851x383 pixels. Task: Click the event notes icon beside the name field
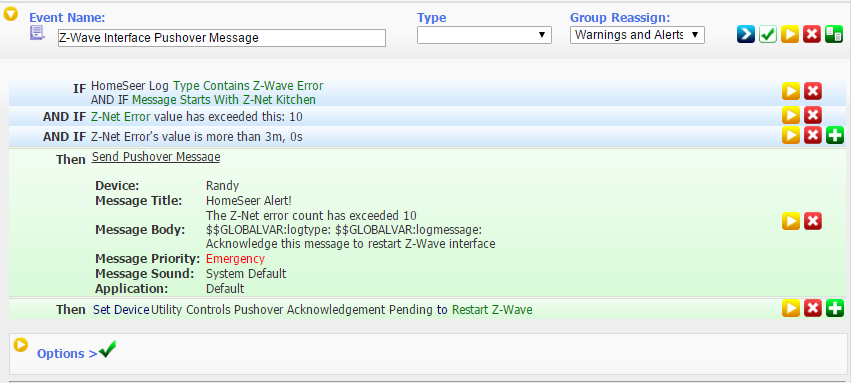tap(37, 33)
